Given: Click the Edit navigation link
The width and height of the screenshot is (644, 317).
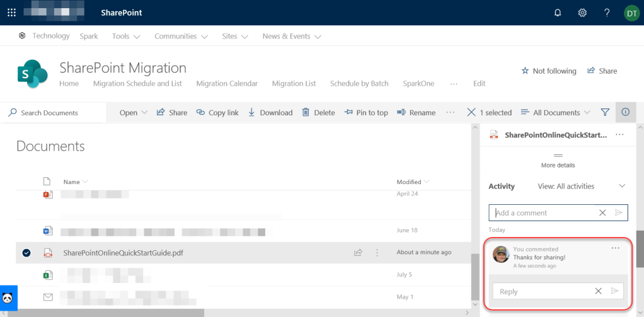Looking at the screenshot, I should click(x=480, y=83).
